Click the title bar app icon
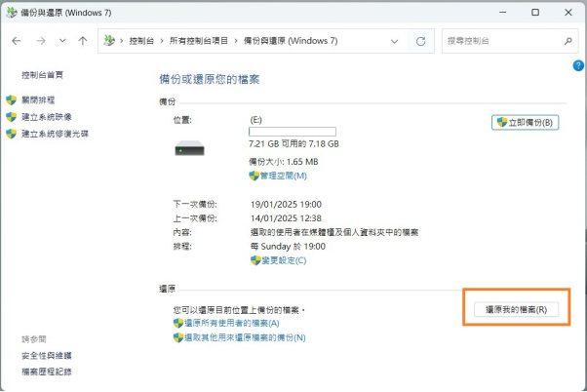The height and width of the screenshot is (392, 587). click(x=12, y=13)
